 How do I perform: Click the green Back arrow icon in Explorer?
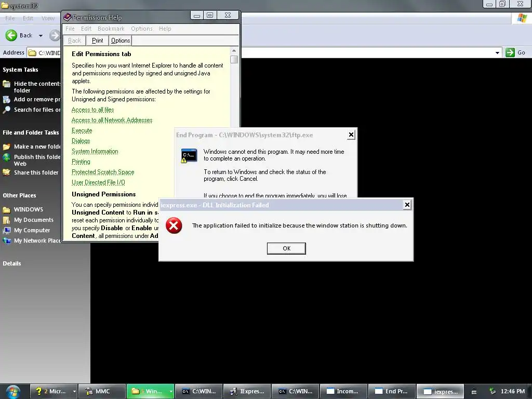(11, 35)
